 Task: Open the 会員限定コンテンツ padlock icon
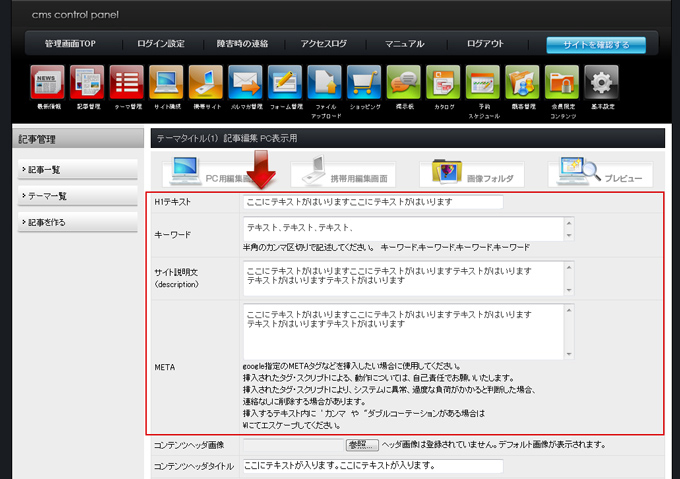[x=561, y=82]
